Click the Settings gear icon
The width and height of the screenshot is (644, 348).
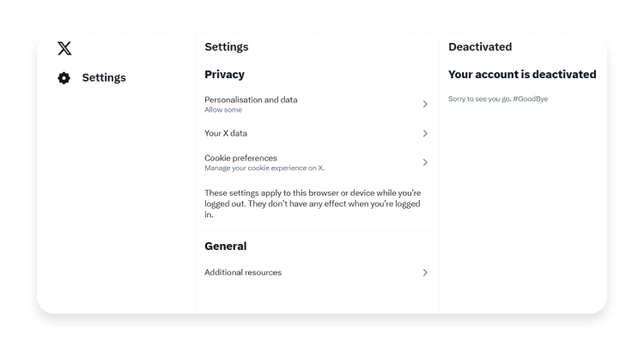pyautogui.click(x=64, y=78)
